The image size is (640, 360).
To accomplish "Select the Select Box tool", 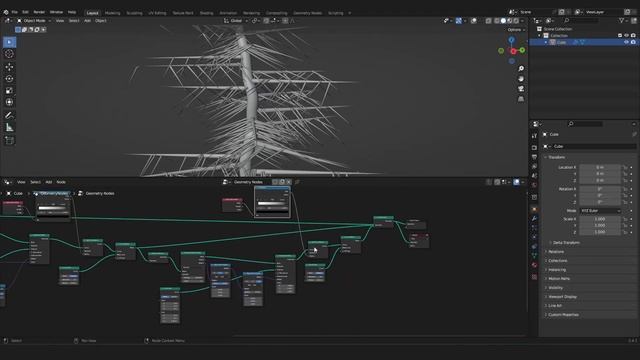I will click(x=9, y=42).
